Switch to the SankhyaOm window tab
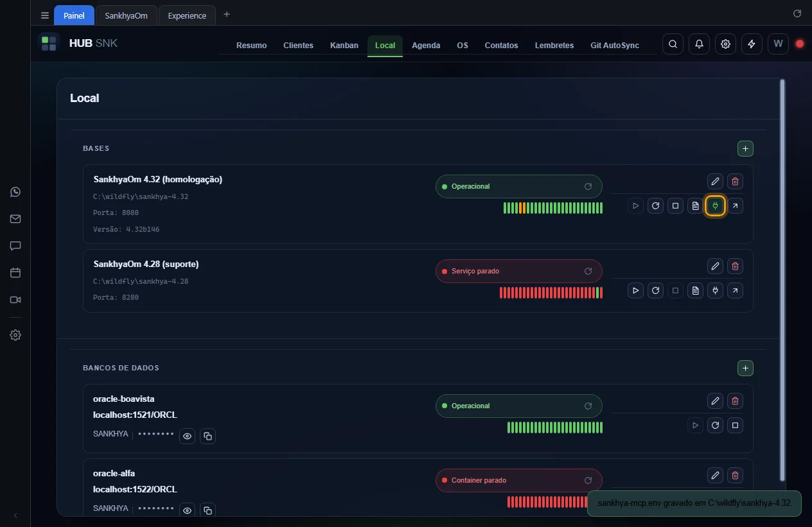The height and width of the screenshot is (527, 812). coord(126,15)
